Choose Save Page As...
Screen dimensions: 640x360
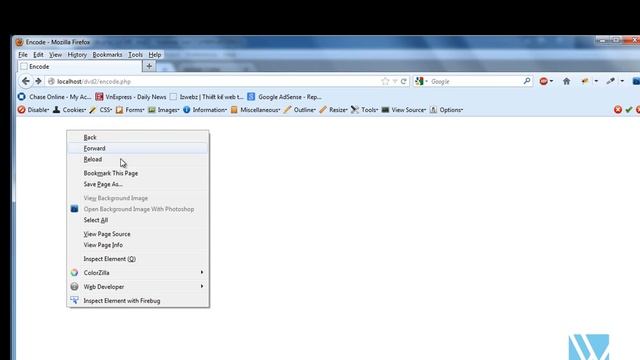[138, 184]
